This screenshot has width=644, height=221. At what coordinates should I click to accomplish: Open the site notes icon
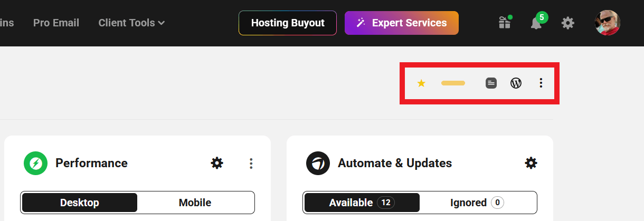(x=491, y=83)
